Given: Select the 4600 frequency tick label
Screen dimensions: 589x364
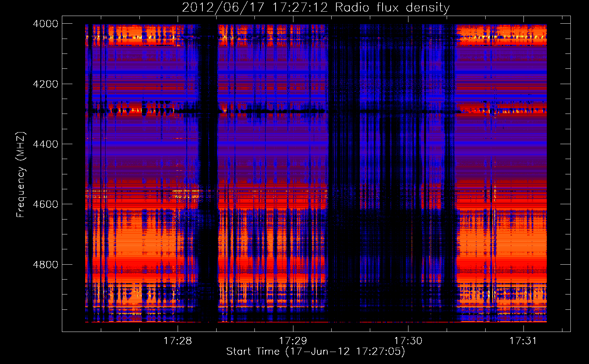Looking at the screenshot, I should (x=46, y=204).
